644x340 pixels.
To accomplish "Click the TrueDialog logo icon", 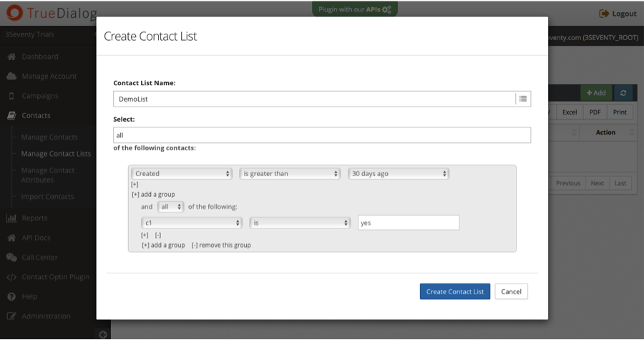I will click(x=14, y=13).
